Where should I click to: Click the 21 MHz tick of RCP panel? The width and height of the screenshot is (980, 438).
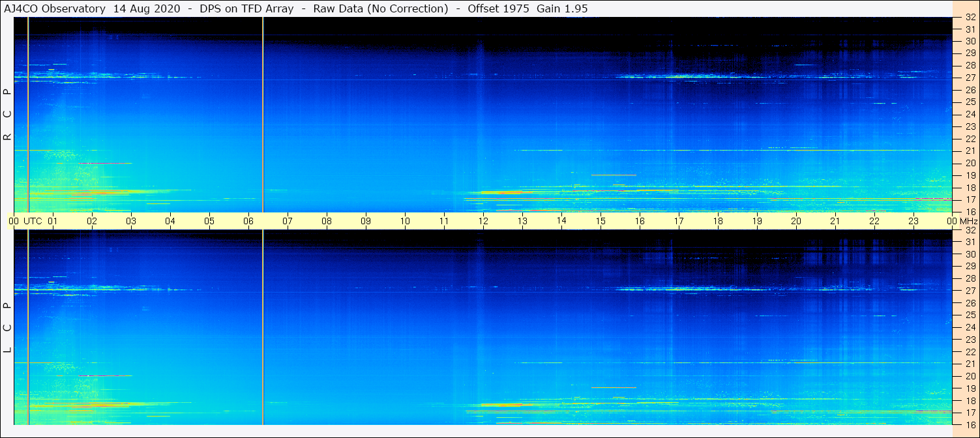click(970, 151)
